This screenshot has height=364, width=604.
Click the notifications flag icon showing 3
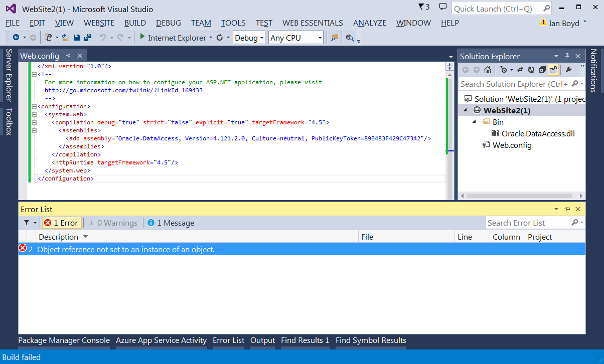[424, 7]
